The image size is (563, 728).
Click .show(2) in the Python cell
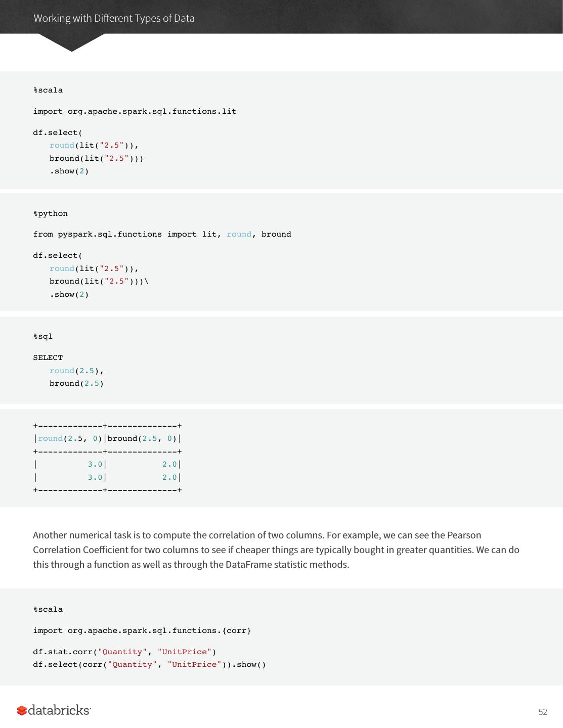tap(69, 294)
